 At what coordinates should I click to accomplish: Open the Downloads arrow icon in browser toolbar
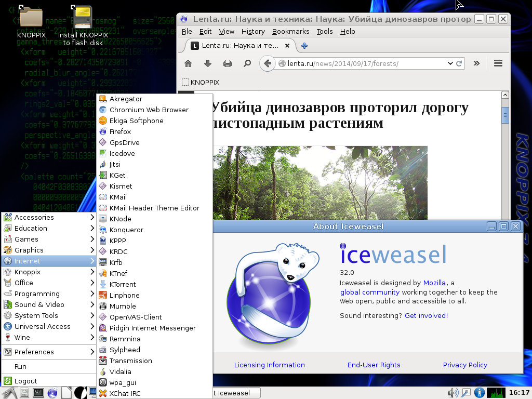(x=208, y=63)
